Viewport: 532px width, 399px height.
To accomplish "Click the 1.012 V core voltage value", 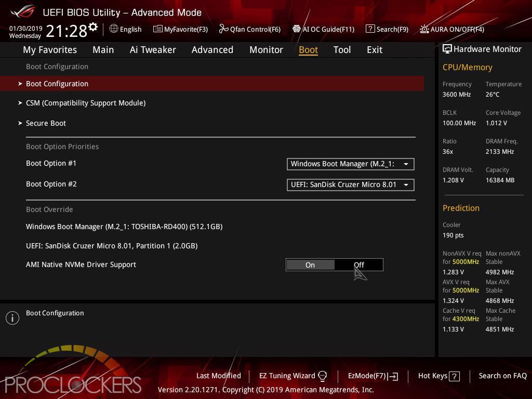I will [496, 123].
